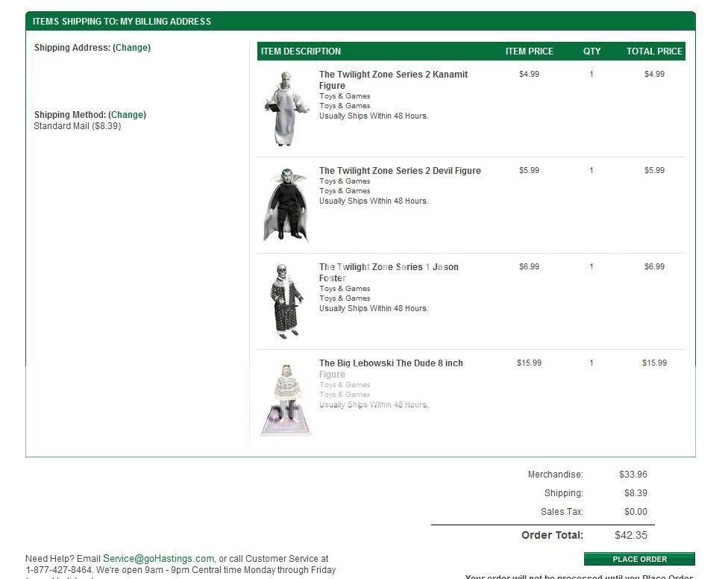Select the QTY column header

click(x=592, y=51)
